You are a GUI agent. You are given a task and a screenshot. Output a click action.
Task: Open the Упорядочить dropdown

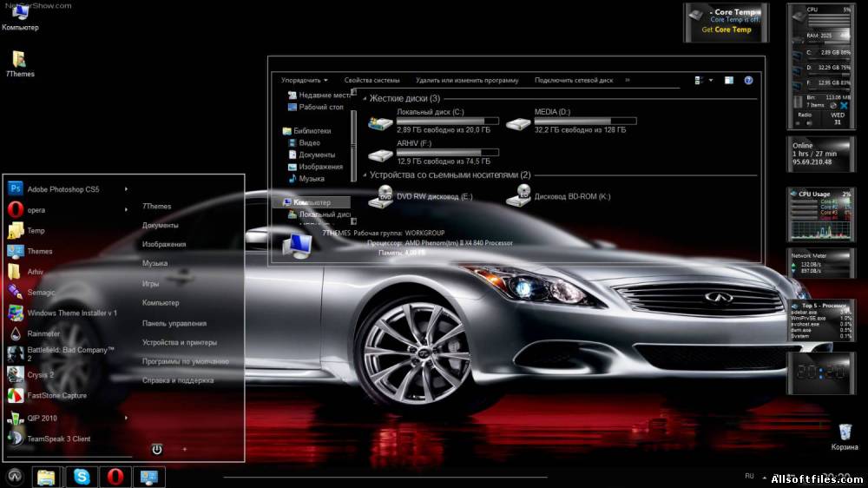coord(304,80)
